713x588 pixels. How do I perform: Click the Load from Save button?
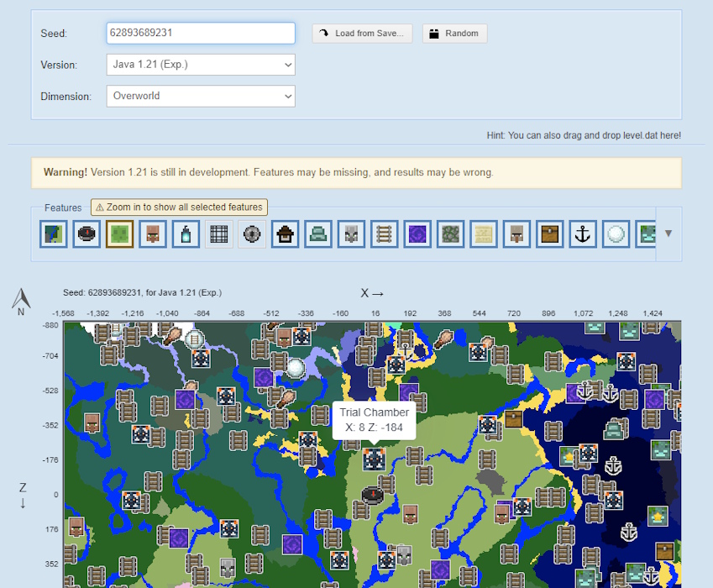click(x=362, y=34)
